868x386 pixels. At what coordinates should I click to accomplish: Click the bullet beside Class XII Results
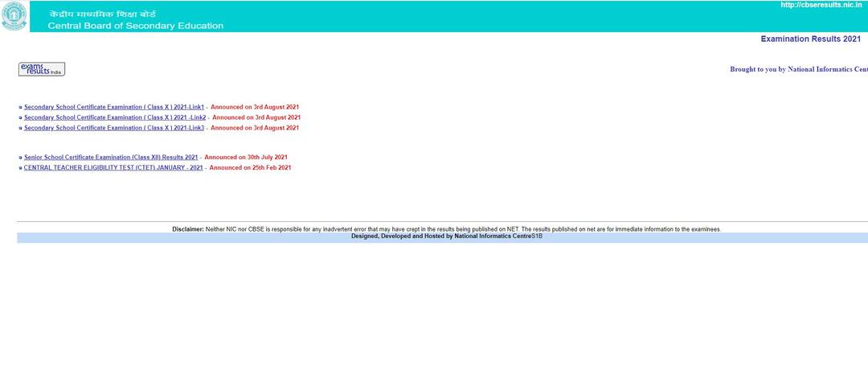[x=20, y=158]
